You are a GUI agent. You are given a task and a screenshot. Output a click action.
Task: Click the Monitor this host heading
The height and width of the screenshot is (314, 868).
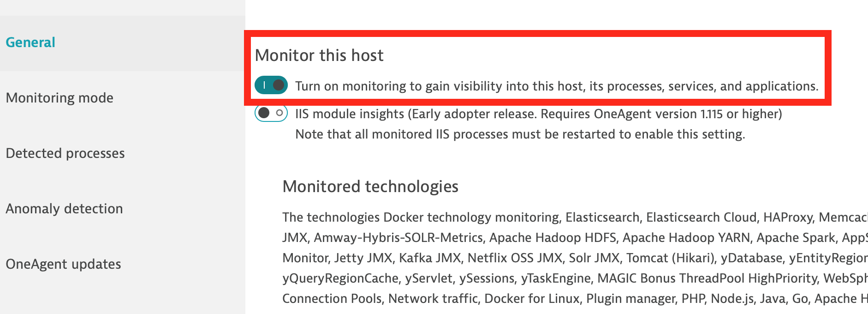click(x=319, y=55)
